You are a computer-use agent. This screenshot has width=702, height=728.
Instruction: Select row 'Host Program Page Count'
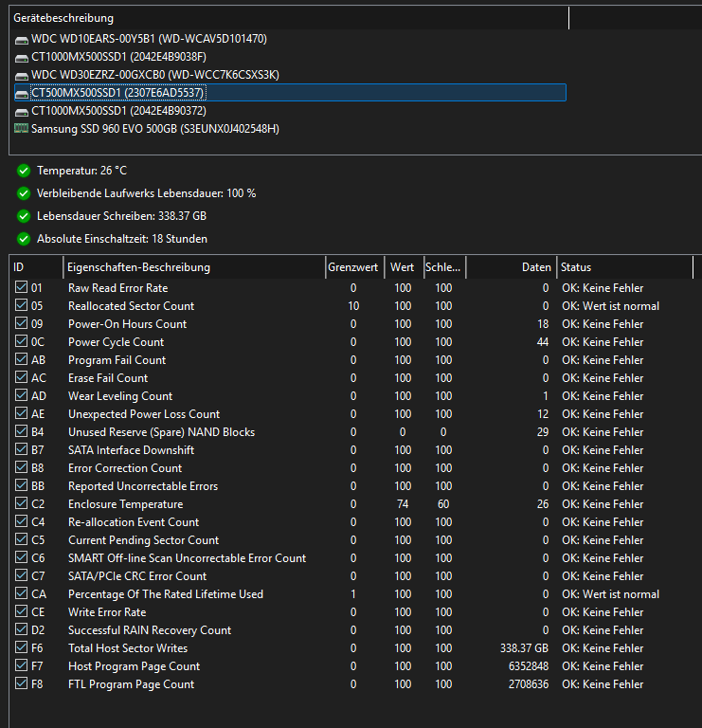(352, 666)
